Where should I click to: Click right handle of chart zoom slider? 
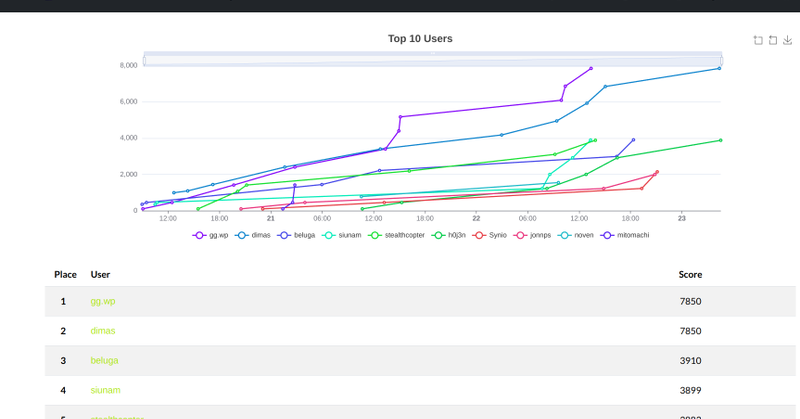tap(721, 61)
